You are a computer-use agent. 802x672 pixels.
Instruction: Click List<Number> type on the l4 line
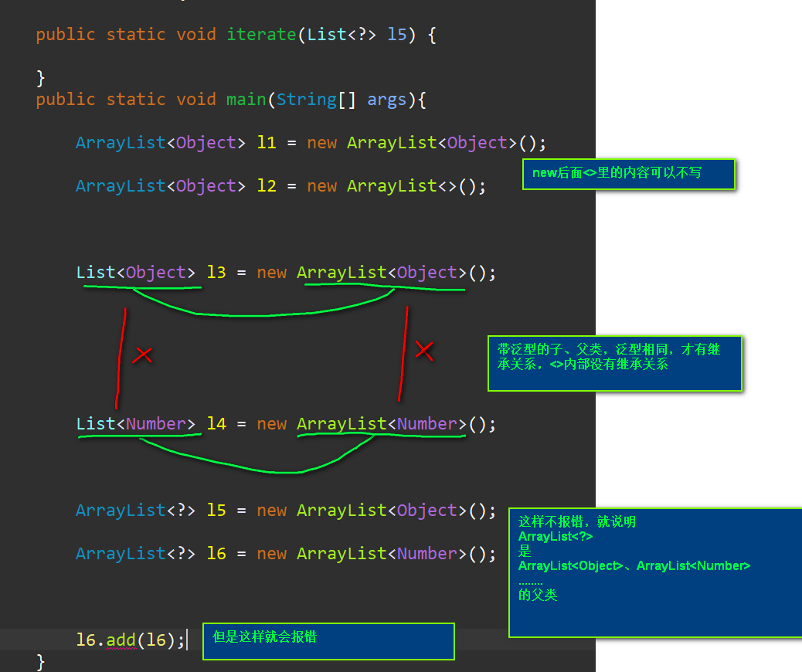coord(135,424)
